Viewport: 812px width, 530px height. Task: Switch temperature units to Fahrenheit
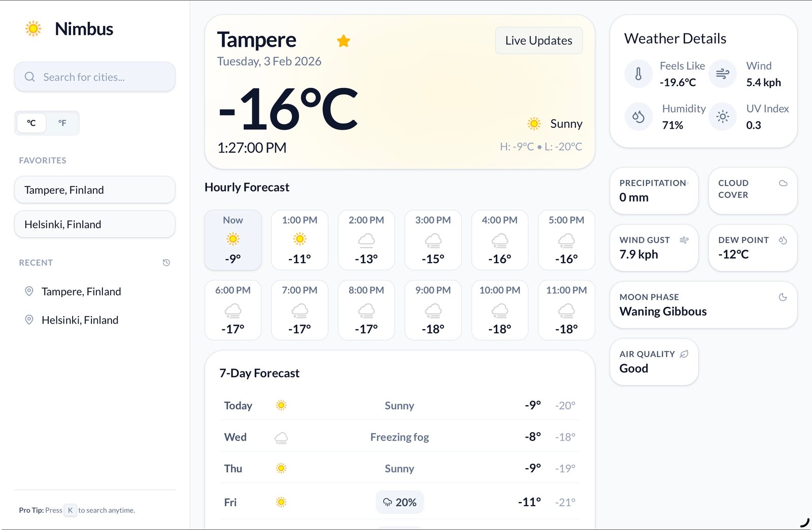pyautogui.click(x=62, y=123)
